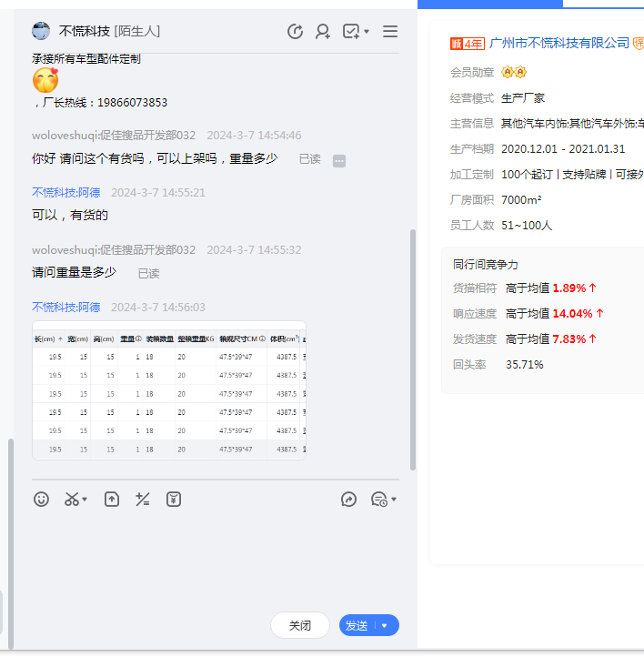The image size is (644, 657).
Task: Click the forward share icon
Action: tap(348, 500)
